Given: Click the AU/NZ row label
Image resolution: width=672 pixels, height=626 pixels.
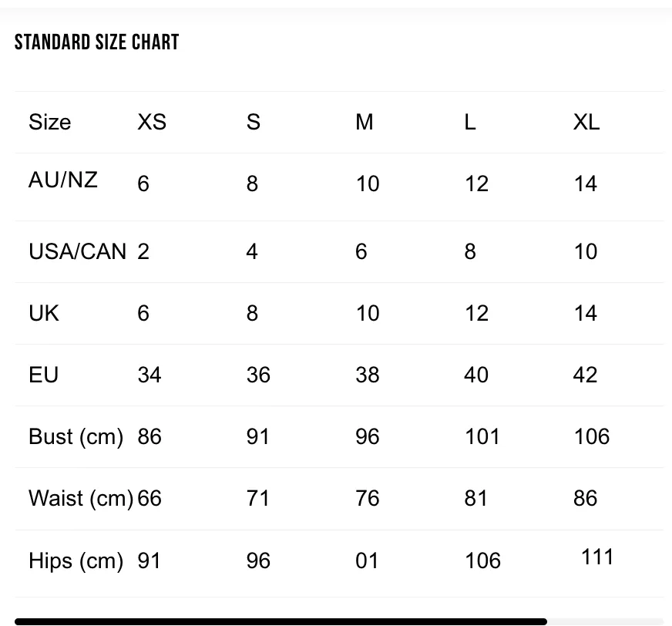Looking at the screenshot, I should click(x=63, y=179).
